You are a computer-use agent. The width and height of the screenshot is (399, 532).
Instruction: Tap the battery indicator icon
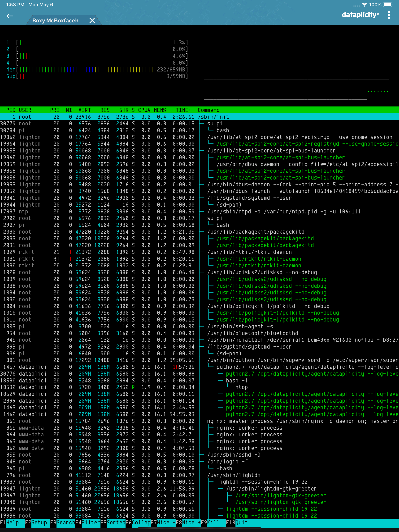(388, 4)
